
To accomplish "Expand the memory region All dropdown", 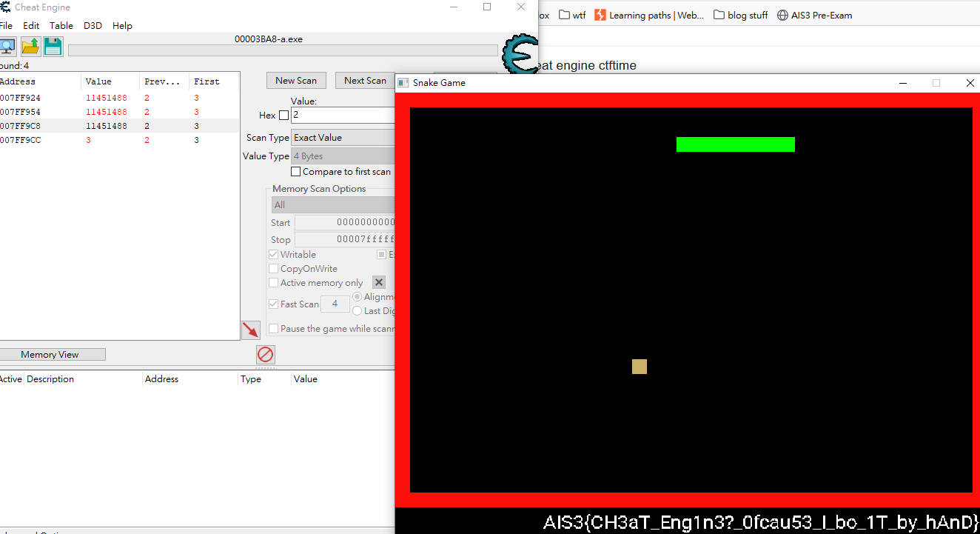I will coord(333,205).
